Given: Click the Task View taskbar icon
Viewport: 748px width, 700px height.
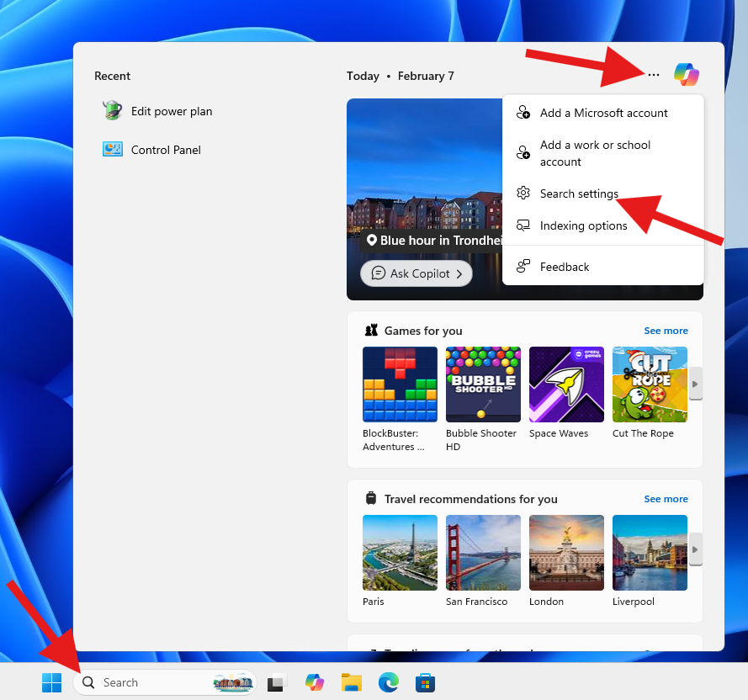Looking at the screenshot, I should pyautogui.click(x=277, y=682).
